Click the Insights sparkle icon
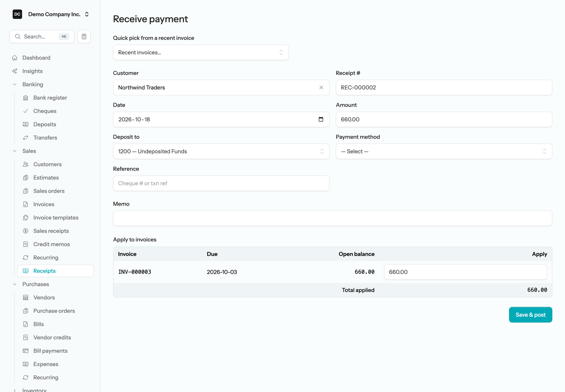Screen dimensions: 565x392 (15, 71)
